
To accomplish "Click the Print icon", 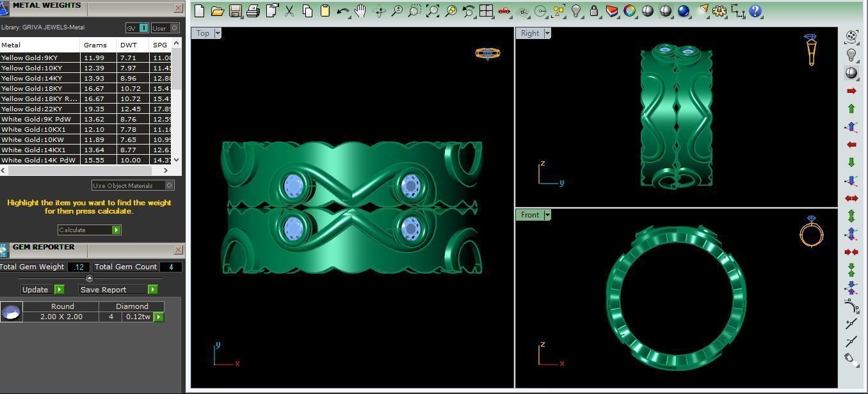I will (253, 11).
